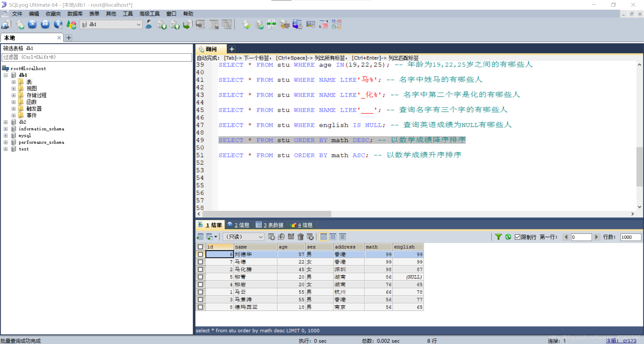
Task: Go to previous page of rows arrow
Action: coord(566,237)
